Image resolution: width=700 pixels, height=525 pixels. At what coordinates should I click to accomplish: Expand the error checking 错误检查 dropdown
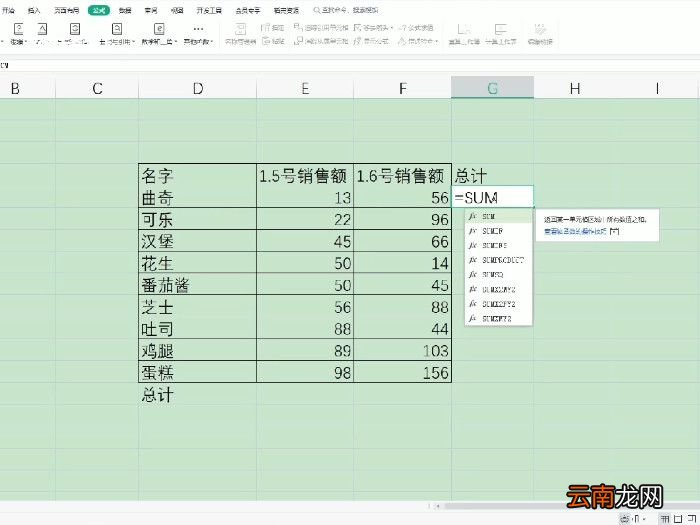tap(418, 41)
